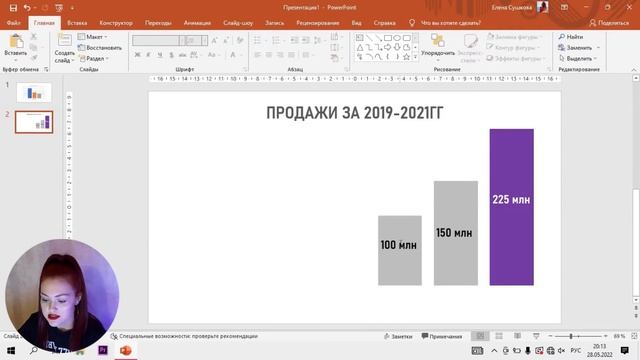Click the Cut scissors icon
This screenshot has width=640, height=360.
pyautogui.click(x=34, y=37)
